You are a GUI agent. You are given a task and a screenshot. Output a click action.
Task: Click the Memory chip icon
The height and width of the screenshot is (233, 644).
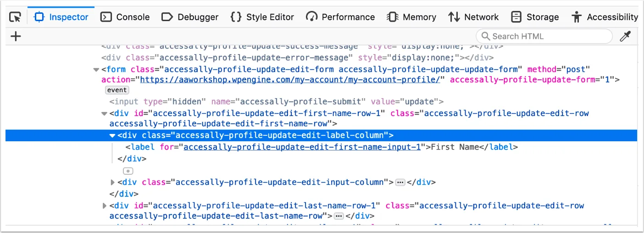click(393, 17)
